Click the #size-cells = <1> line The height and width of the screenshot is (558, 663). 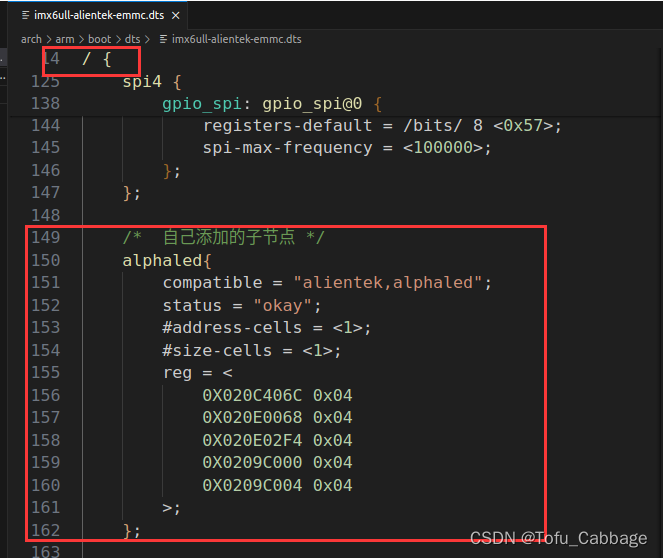coord(252,351)
